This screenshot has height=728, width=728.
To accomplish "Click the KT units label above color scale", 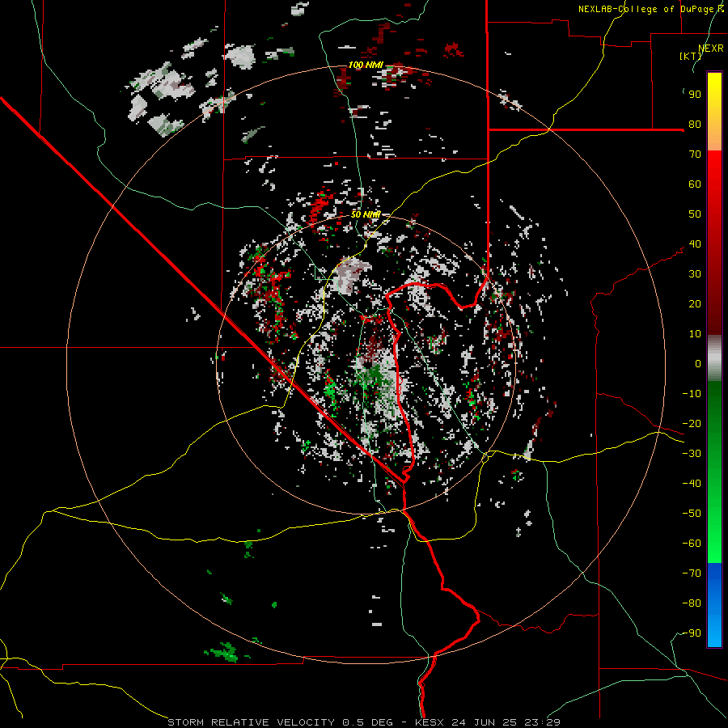I will 691,56.
